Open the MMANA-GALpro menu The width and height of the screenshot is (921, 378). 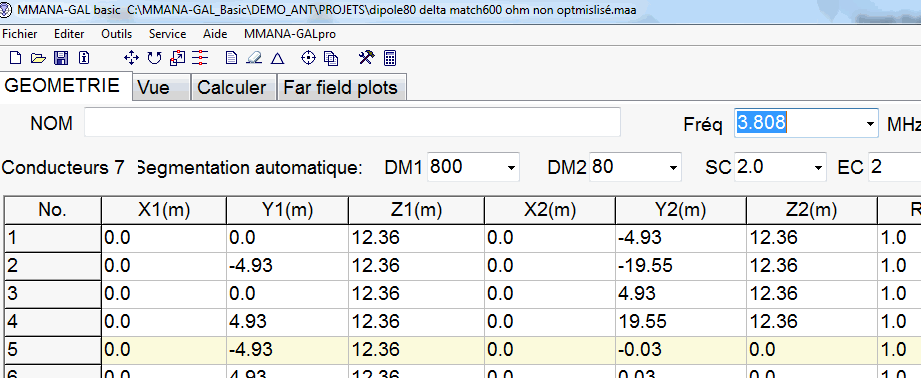pos(290,34)
